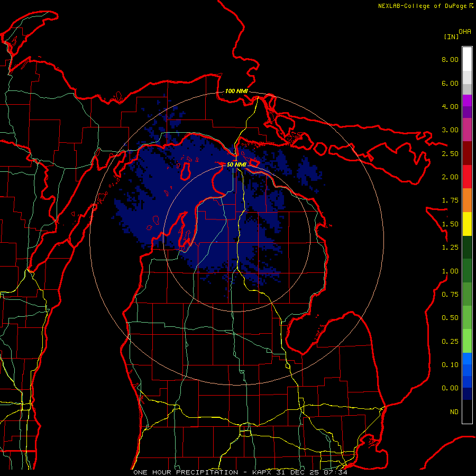Click the 0.10 legend value
Screen dimensions: 476x476
point(450,365)
